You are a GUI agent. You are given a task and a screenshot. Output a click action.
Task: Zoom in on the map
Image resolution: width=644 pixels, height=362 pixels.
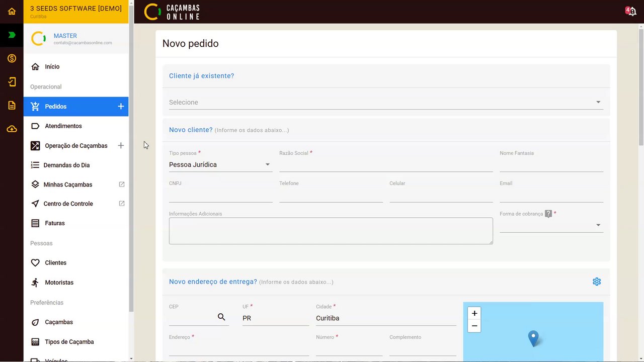pos(474,313)
